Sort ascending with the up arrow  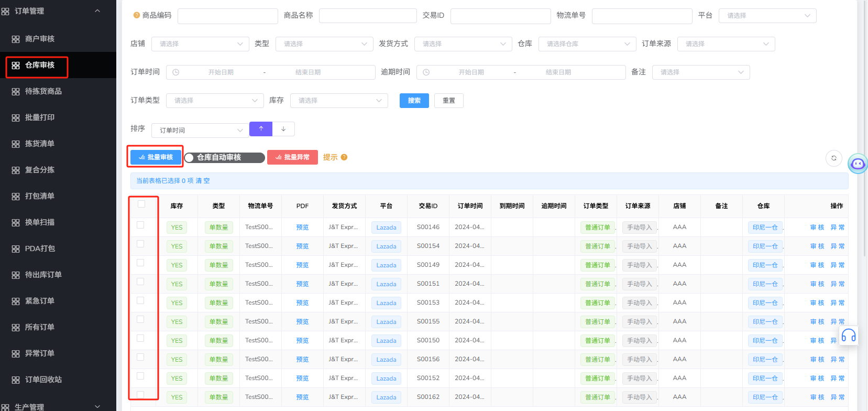click(261, 129)
